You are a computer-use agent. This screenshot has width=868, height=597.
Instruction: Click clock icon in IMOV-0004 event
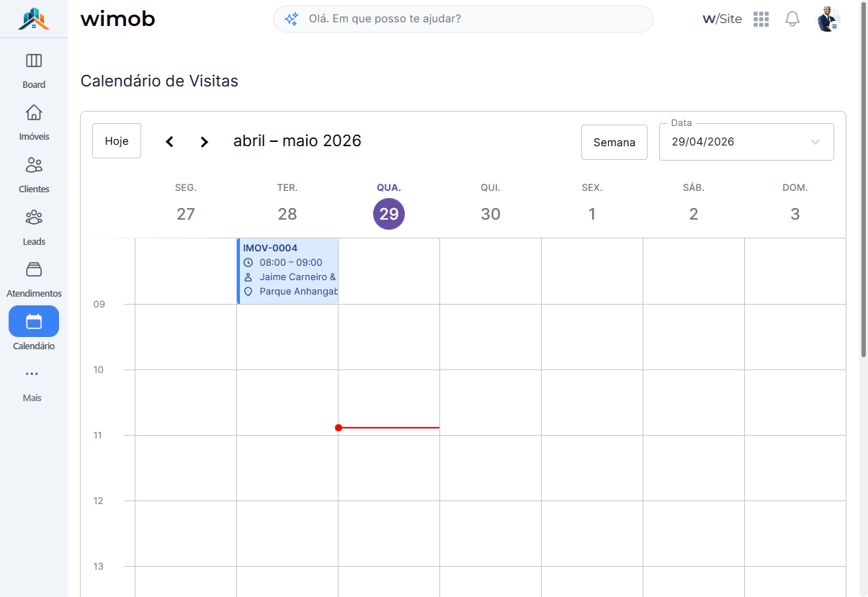[x=249, y=263]
